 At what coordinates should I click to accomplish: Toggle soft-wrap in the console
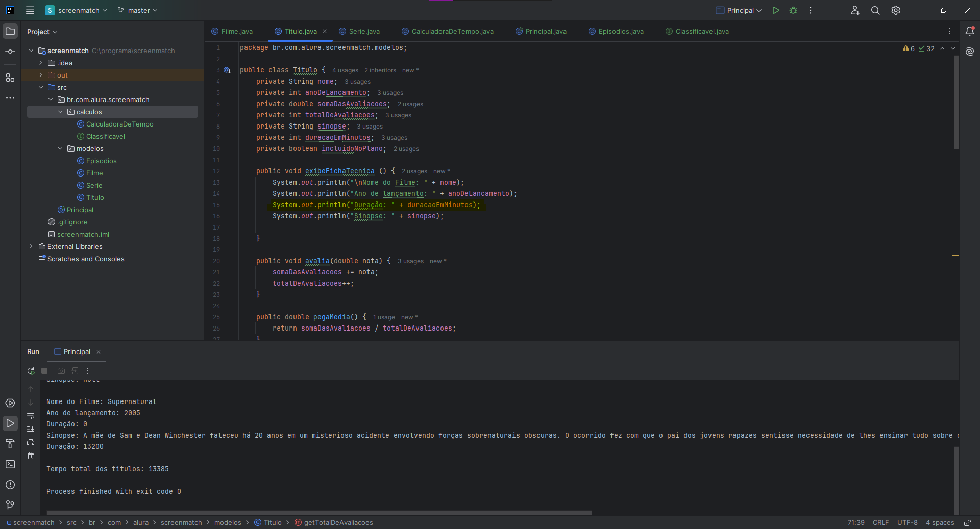coord(31,416)
